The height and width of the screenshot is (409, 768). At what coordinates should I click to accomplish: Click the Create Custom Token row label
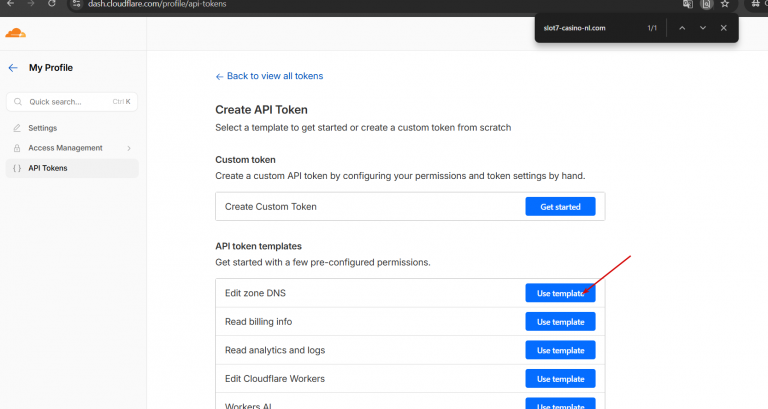271,207
